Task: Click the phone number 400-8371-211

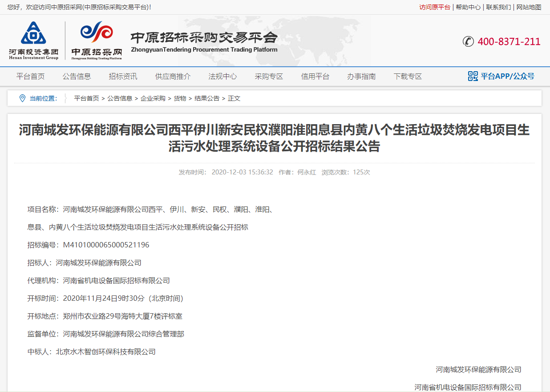Action: coord(509,41)
